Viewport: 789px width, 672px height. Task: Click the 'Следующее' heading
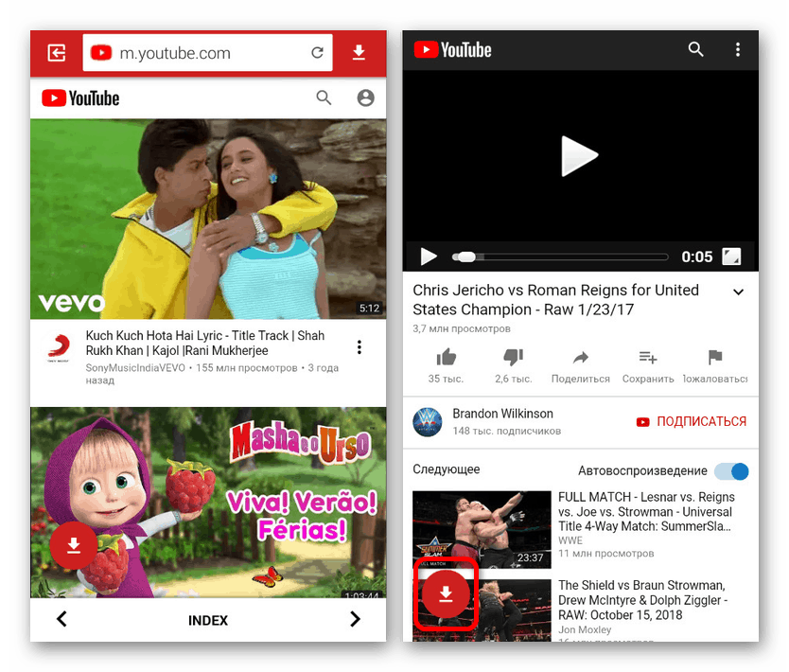coord(447,469)
